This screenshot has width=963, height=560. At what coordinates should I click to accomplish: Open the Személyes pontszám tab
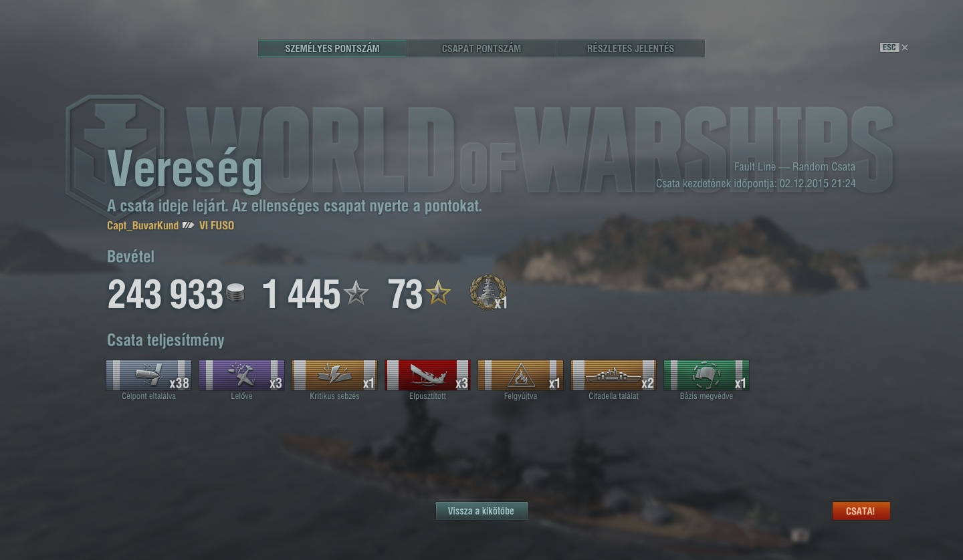332,48
